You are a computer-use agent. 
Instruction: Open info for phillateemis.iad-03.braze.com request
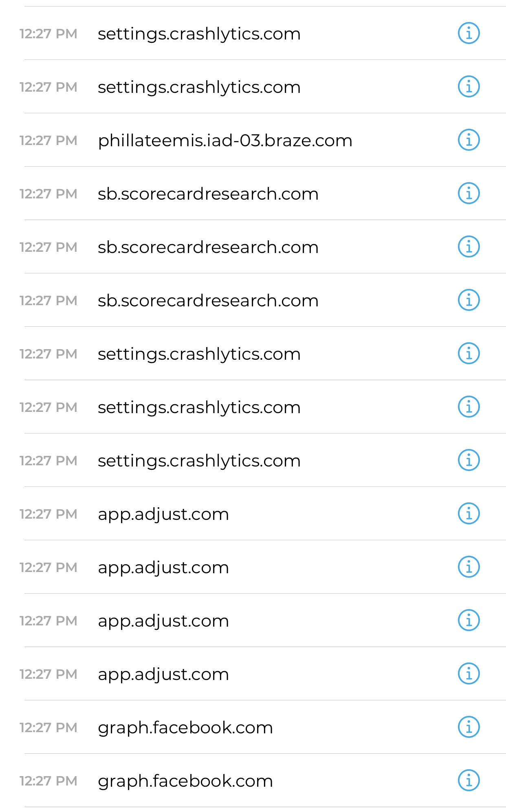pyautogui.click(x=469, y=140)
